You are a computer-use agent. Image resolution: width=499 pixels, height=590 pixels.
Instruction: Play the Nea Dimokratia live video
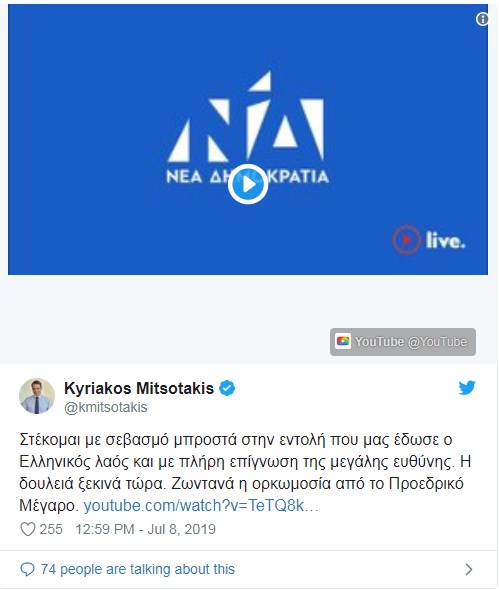coord(248,184)
